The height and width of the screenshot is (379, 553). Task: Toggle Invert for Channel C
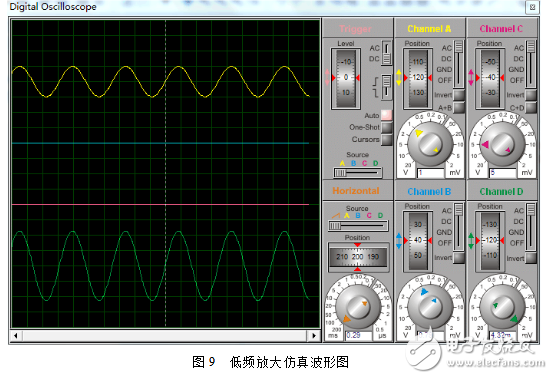(531, 95)
